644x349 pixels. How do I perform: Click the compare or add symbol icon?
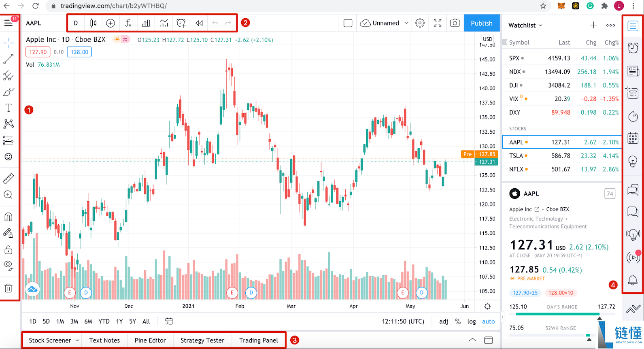coord(111,23)
